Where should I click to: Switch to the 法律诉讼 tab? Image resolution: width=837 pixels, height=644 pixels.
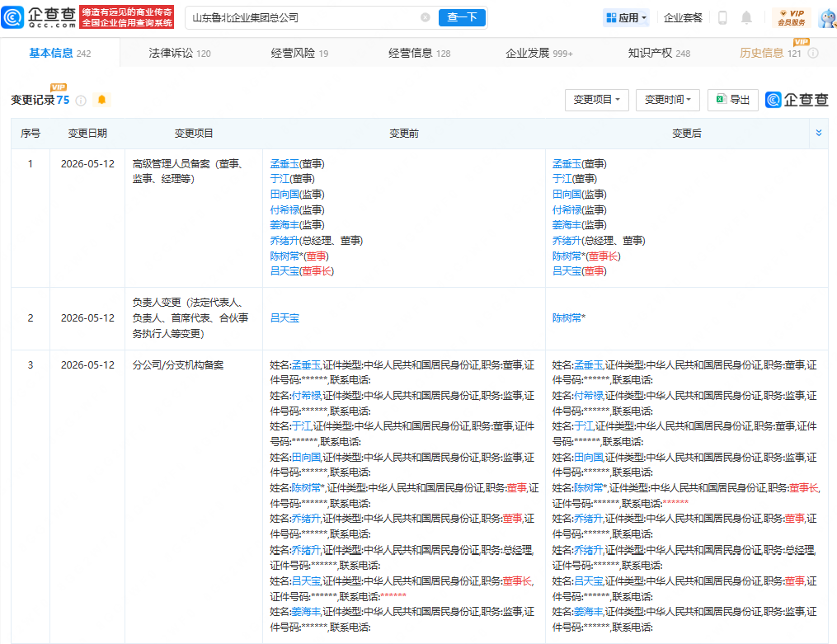point(180,54)
